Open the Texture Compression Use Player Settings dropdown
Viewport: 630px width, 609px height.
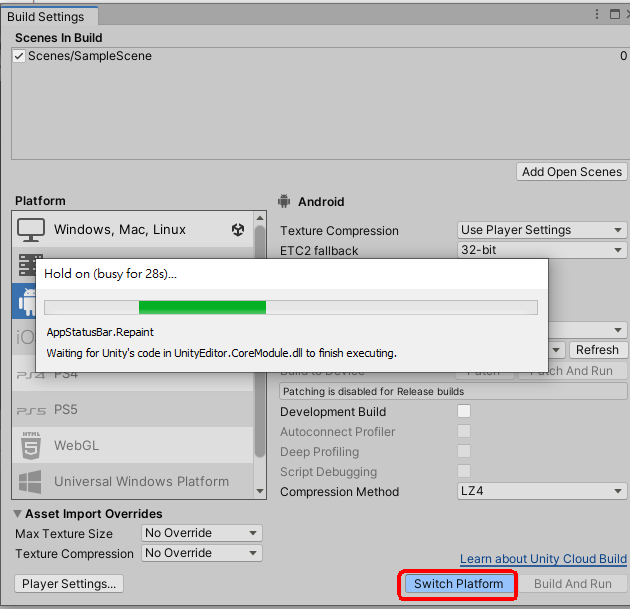point(542,230)
